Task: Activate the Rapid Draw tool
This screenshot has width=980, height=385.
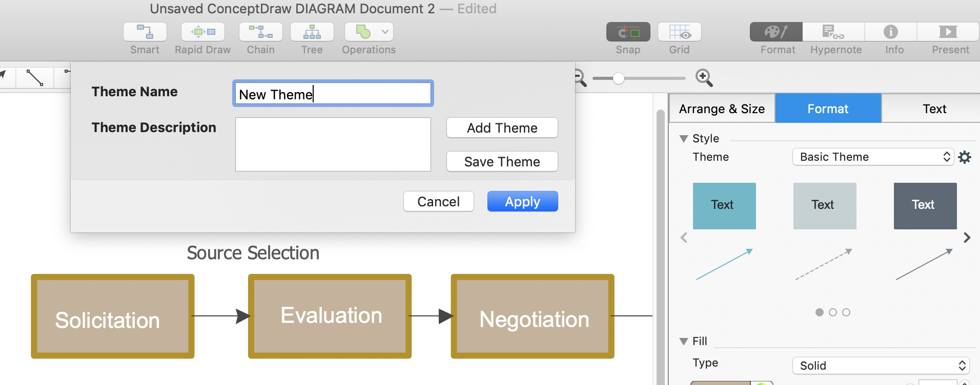Action: pos(203,32)
